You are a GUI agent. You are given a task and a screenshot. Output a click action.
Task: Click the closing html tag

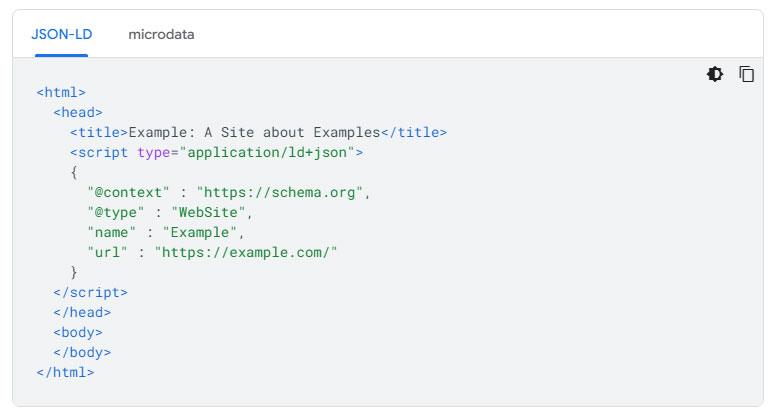pos(65,372)
